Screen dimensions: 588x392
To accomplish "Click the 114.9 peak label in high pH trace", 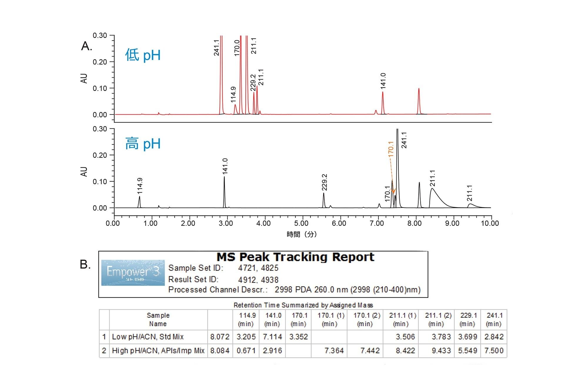I will click(x=140, y=186).
